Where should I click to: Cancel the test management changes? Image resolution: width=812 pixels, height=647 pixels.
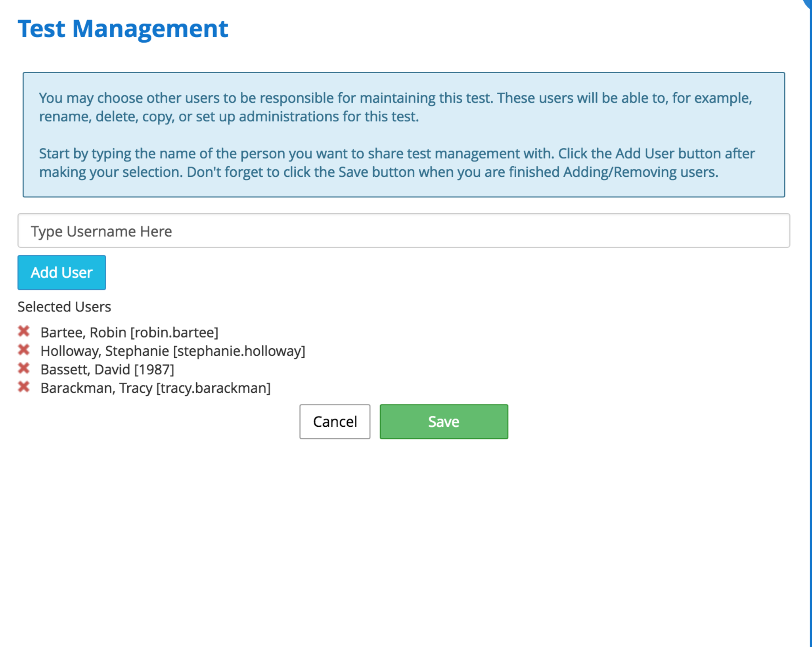335,422
